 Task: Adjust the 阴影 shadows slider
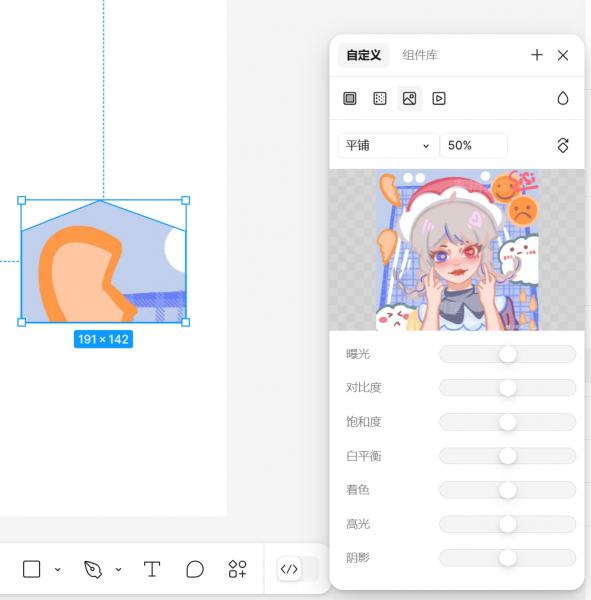click(x=508, y=558)
